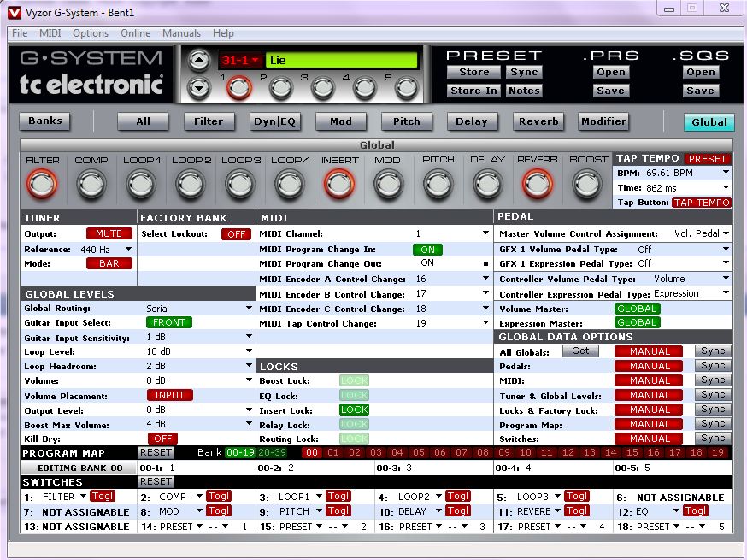Open Boost Max Volume dropdown
This screenshot has width=747, height=560.
[249, 423]
